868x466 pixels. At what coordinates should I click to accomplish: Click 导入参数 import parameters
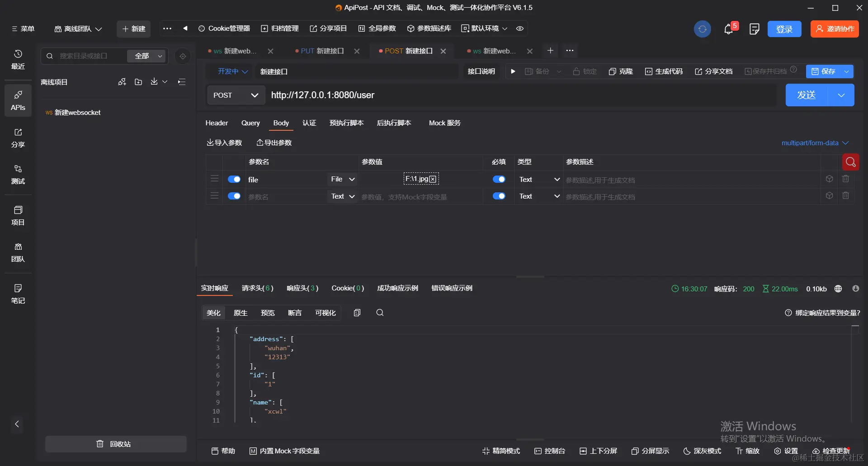(224, 143)
